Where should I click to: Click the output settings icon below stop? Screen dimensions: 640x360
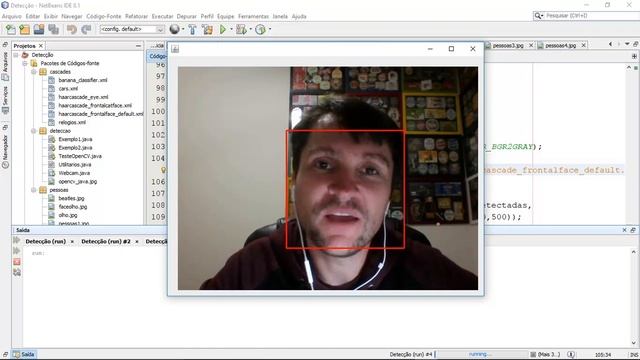pos(17,272)
